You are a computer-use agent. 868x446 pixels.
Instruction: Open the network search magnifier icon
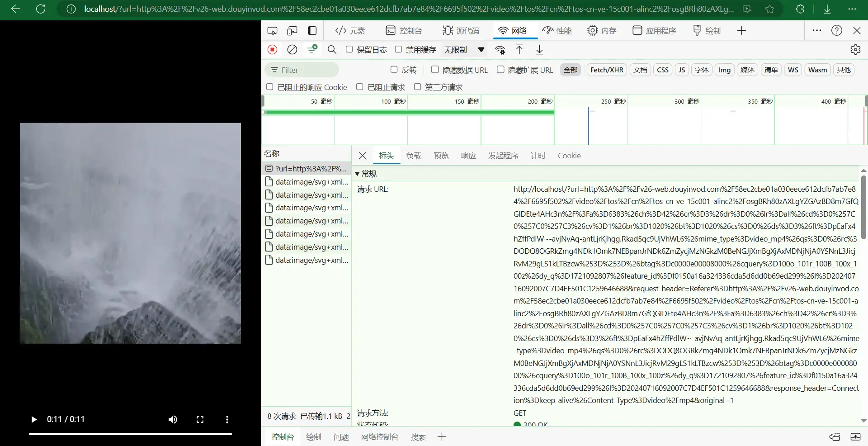332,50
